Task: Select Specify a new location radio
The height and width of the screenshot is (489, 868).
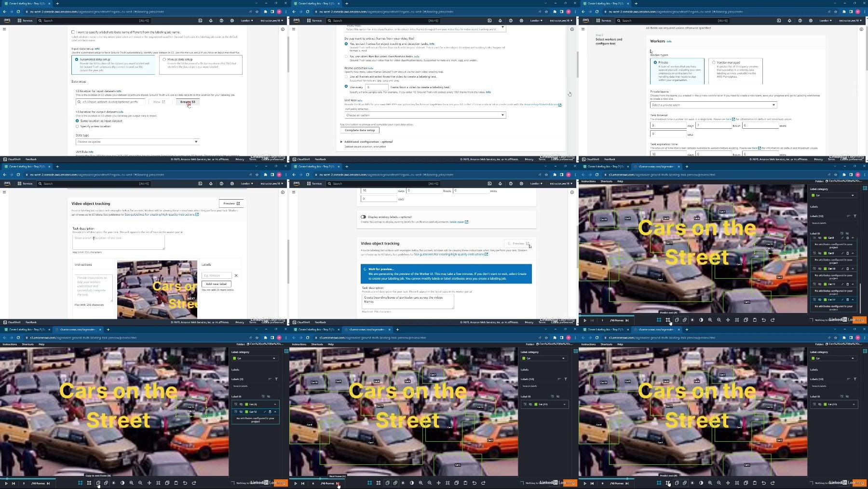Action: click(x=77, y=126)
